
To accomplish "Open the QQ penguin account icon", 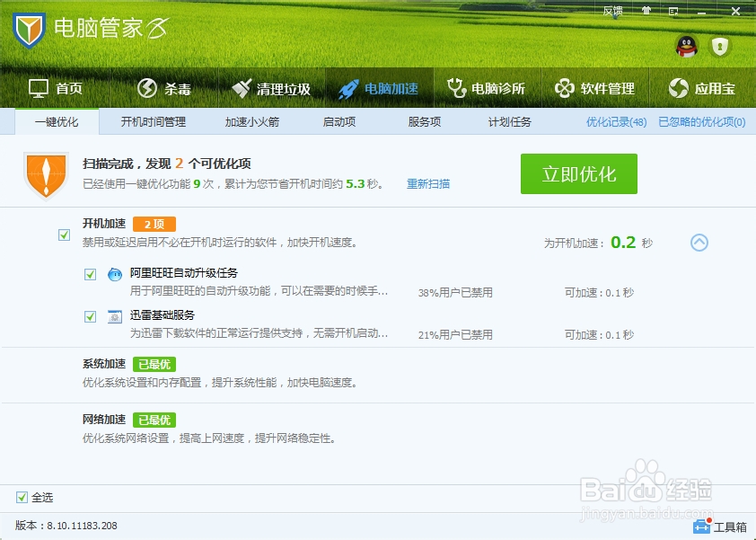I will [687, 47].
